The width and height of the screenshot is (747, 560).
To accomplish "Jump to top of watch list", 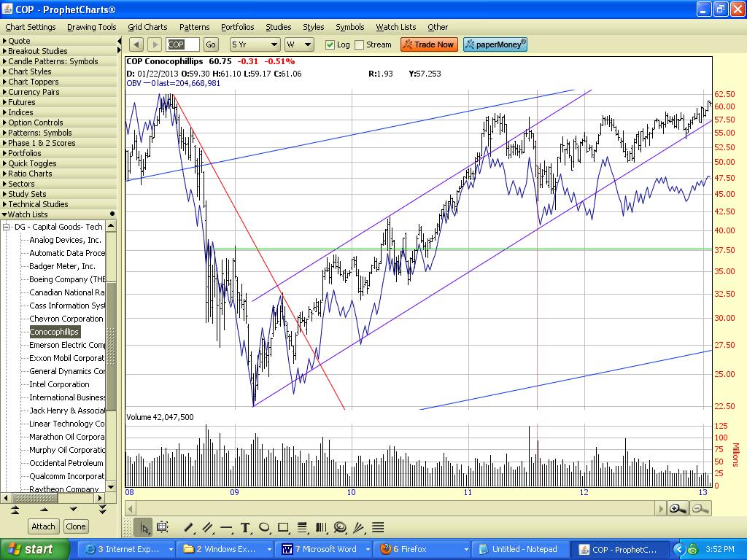I will tap(15, 510).
